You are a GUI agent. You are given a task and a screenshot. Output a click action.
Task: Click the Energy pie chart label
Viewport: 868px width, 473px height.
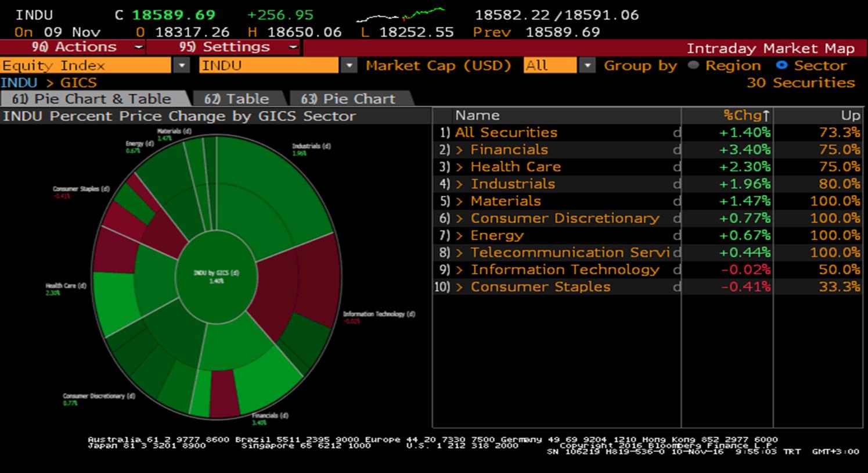pos(139,146)
